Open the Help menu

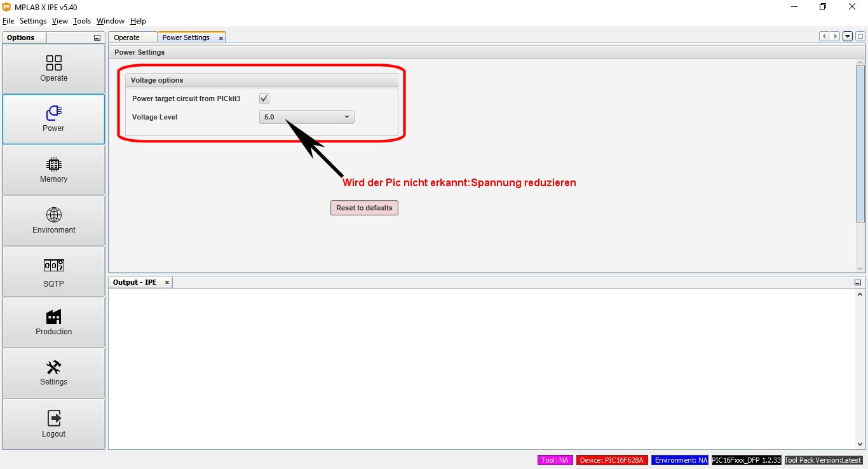[138, 21]
